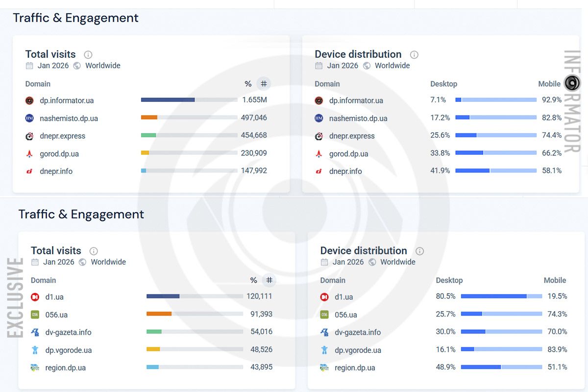Click globe icon by Worldwide in lower Device distribution
Screen dimensions: 588x392
click(372, 262)
